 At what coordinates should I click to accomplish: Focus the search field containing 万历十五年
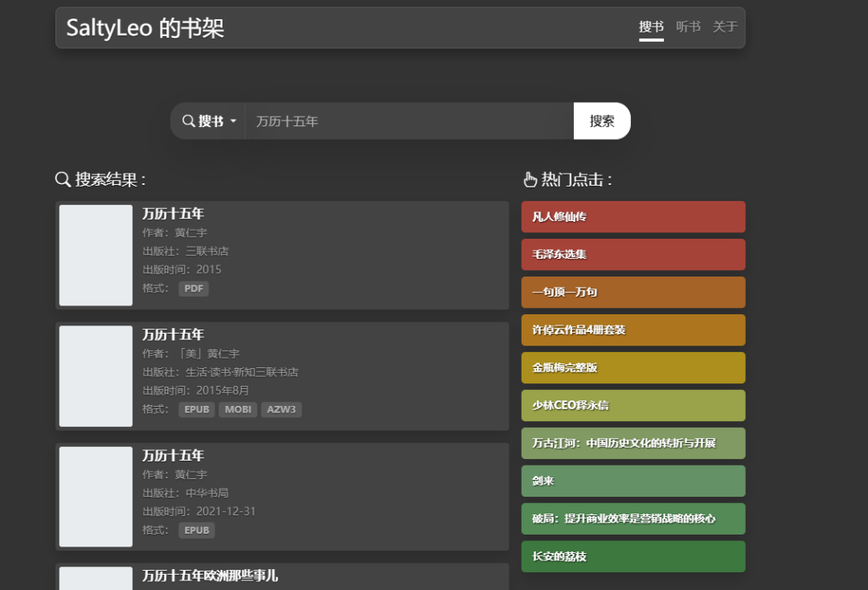408,121
